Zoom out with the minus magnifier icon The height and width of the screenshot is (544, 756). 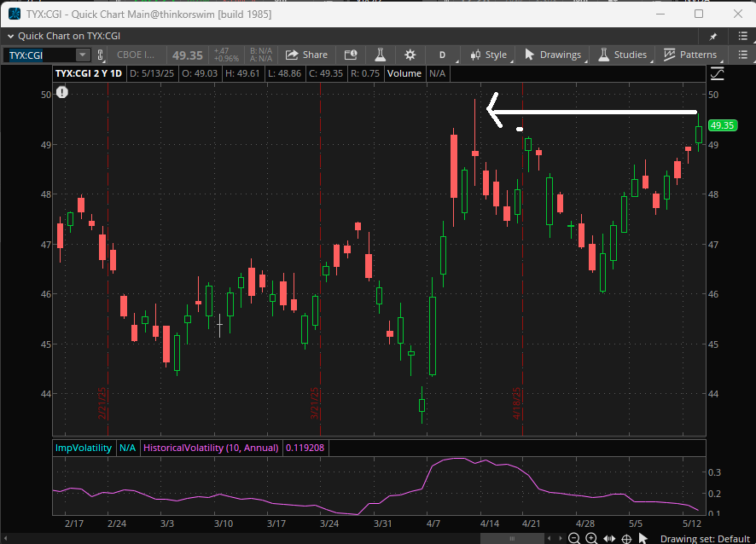tap(574, 538)
